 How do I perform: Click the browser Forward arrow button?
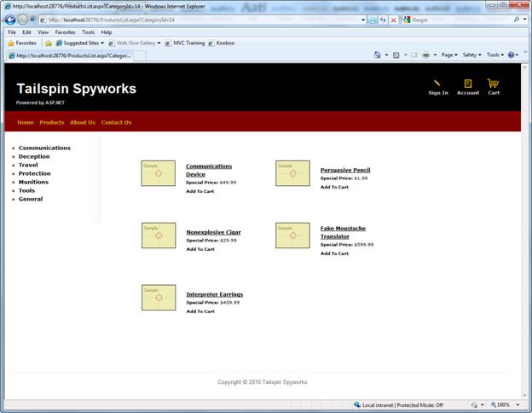pyautogui.click(x=23, y=20)
